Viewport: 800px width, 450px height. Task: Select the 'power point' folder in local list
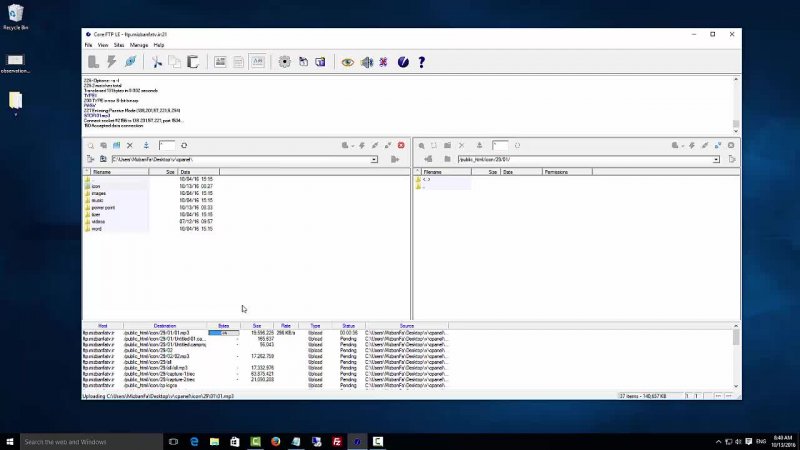[103, 207]
